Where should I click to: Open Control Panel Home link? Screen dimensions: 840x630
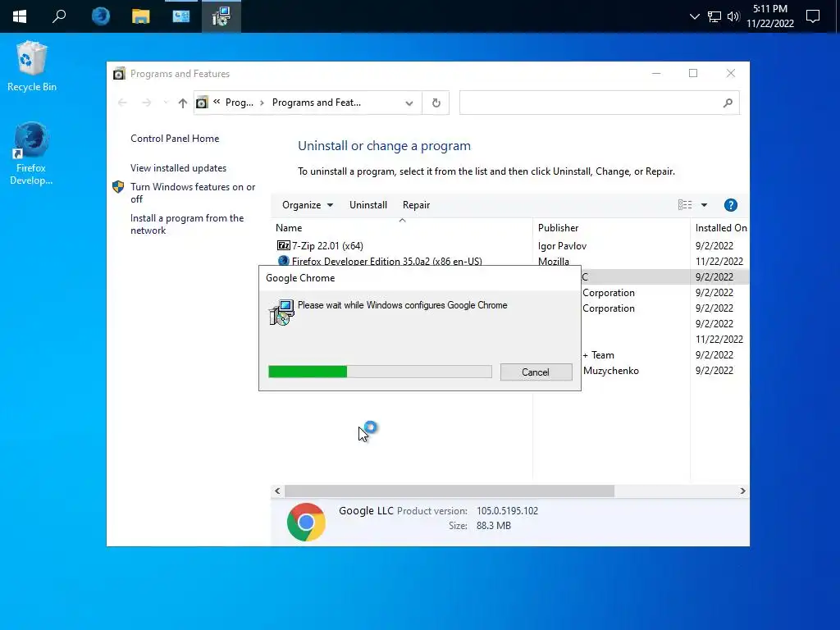pos(175,139)
